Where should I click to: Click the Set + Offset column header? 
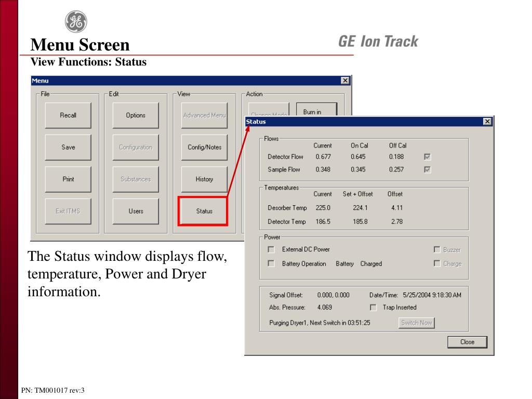click(357, 194)
